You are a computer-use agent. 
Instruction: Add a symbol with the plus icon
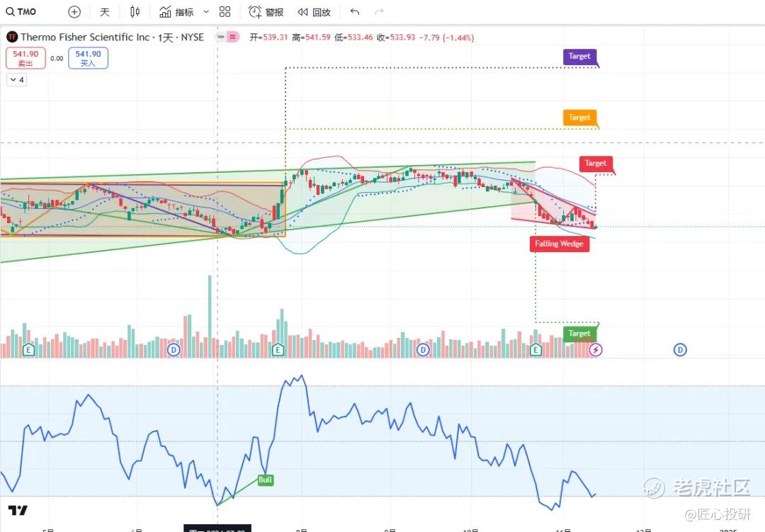pyautogui.click(x=74, y=12)
